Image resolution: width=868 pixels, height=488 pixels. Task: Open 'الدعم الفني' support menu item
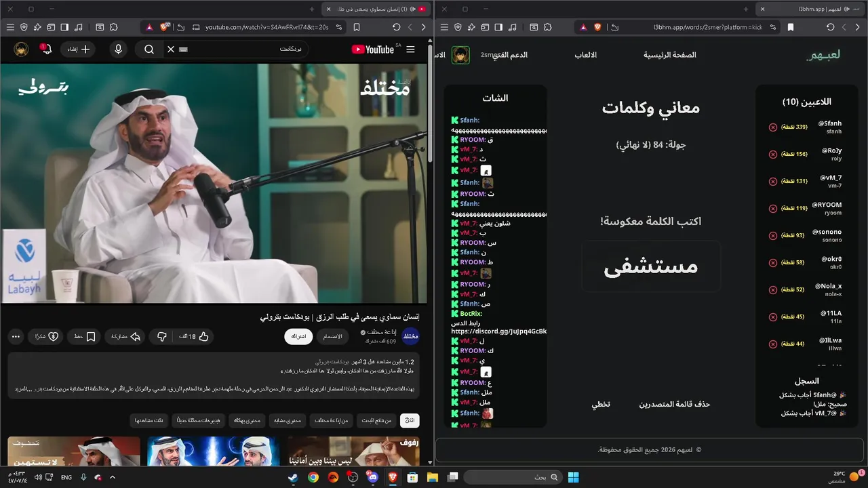coord(510,55)
